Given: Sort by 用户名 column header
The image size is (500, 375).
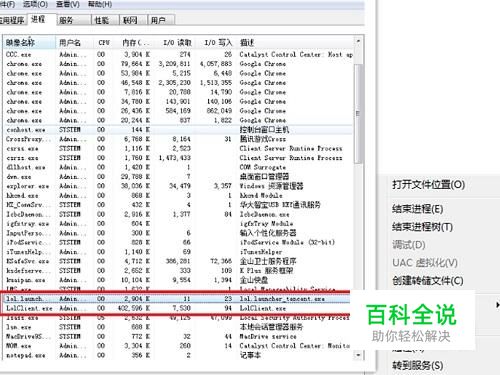Looking at the screenshot, I should pos(75,43).
